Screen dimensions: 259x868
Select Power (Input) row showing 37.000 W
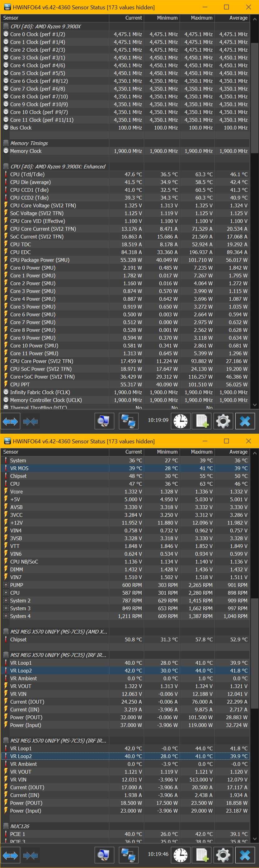(125, 725)
